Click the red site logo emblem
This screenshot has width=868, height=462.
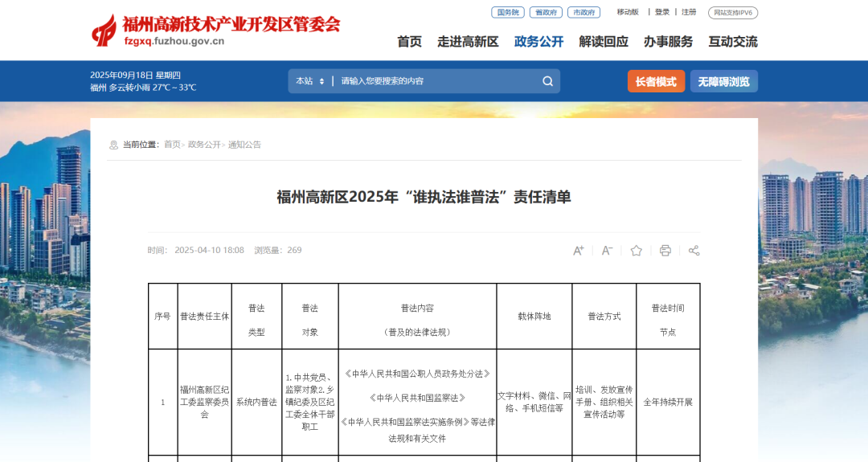point(104,31)
